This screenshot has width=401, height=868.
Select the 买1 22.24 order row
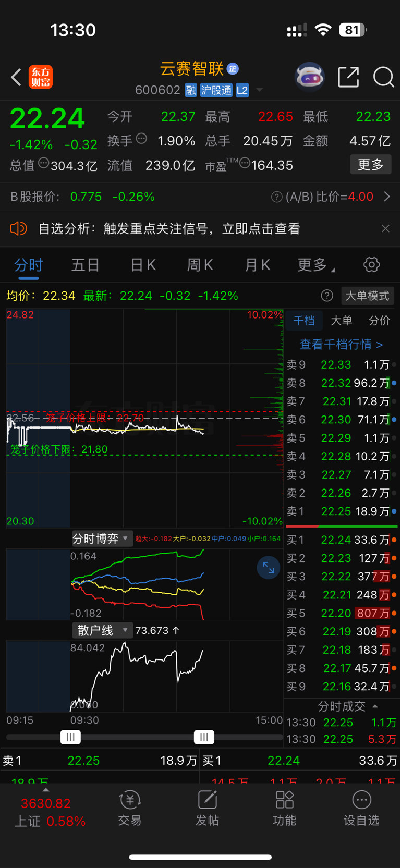[342, 540]
